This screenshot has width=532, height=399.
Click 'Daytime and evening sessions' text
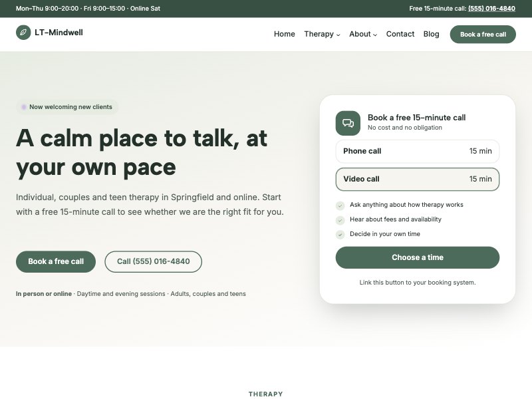tap(121, 294)
